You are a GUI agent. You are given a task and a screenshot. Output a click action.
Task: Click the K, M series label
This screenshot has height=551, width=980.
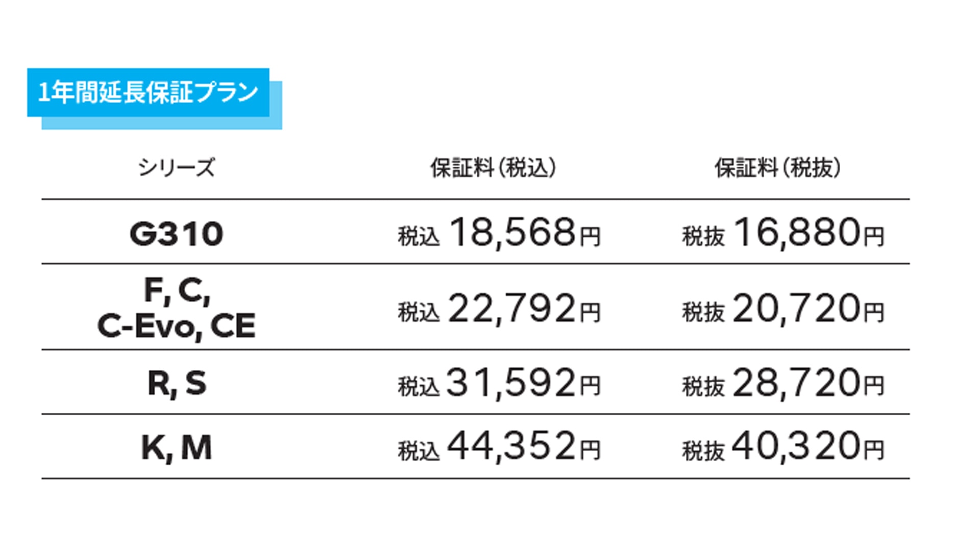[177, 447]
